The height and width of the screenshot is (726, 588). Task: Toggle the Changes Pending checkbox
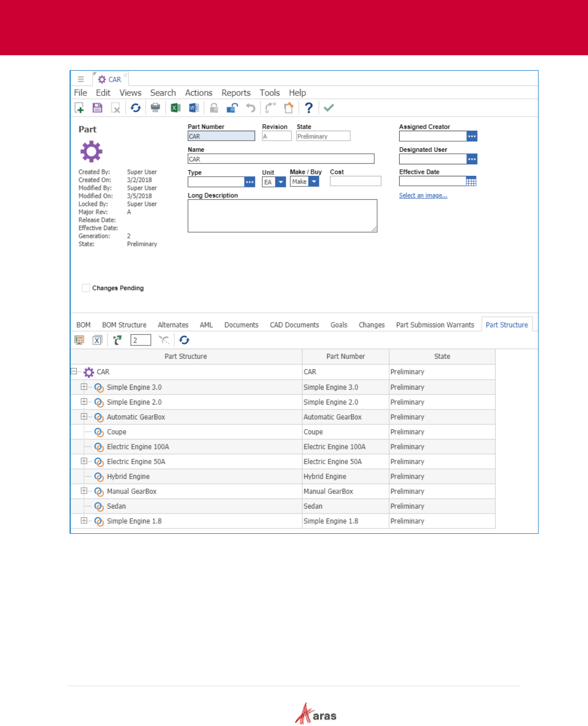click(x=86, y=288)
